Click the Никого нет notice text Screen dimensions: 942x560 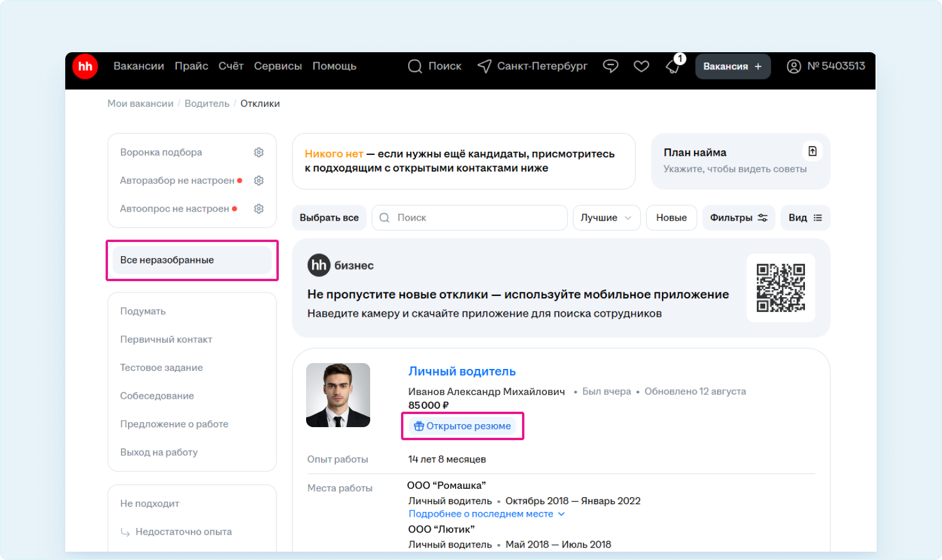click(x=333, y=154)
